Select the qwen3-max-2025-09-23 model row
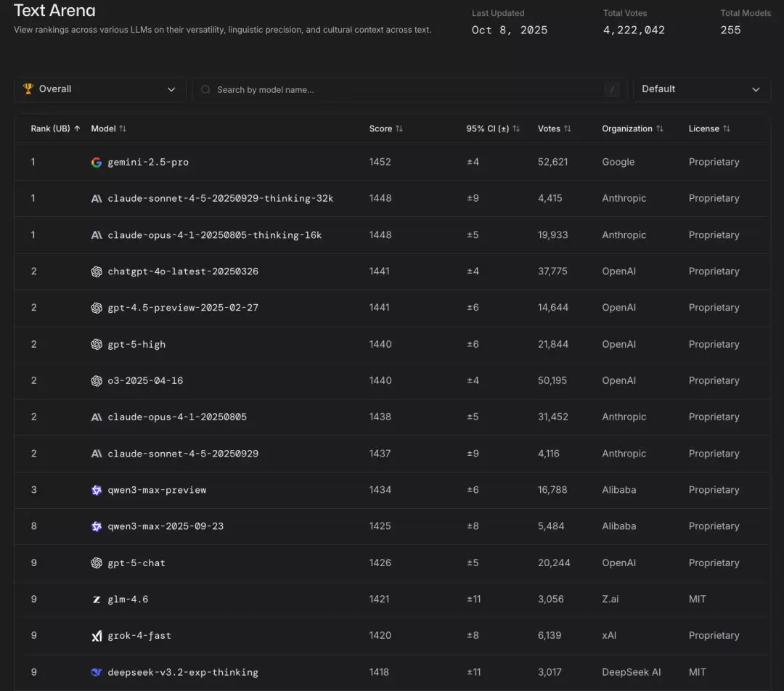784x691 pixels. tap(164, 526)
